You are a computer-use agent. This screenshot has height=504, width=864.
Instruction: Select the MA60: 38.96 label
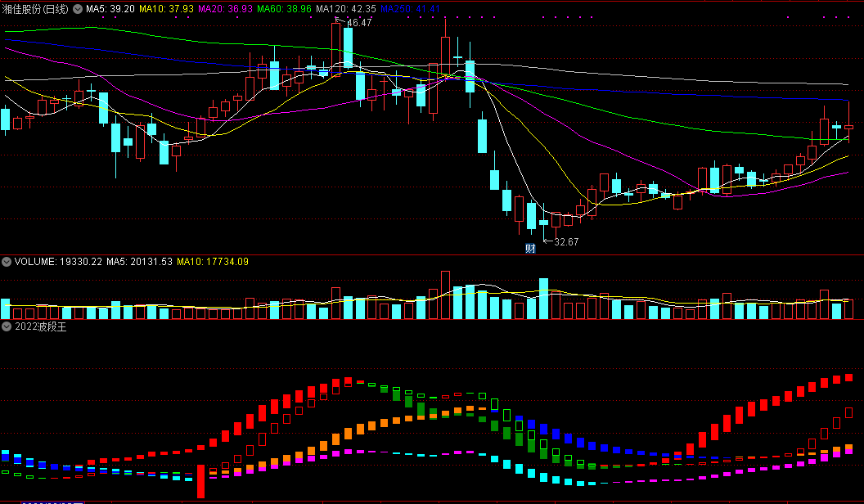click(285, 9)
